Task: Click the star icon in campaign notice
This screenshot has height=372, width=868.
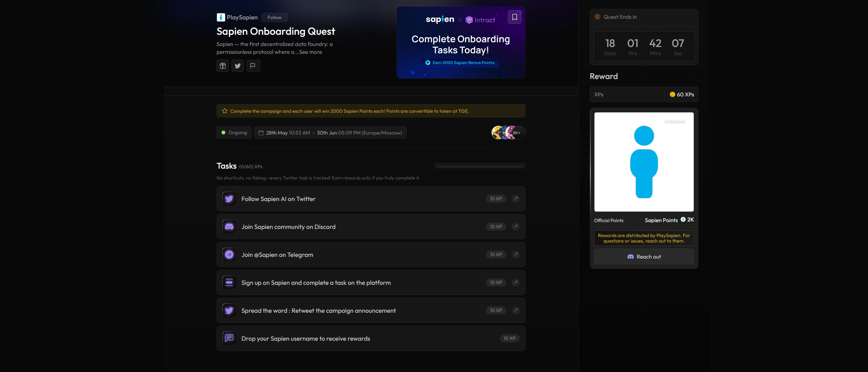Action: click(x=225, y=111)
